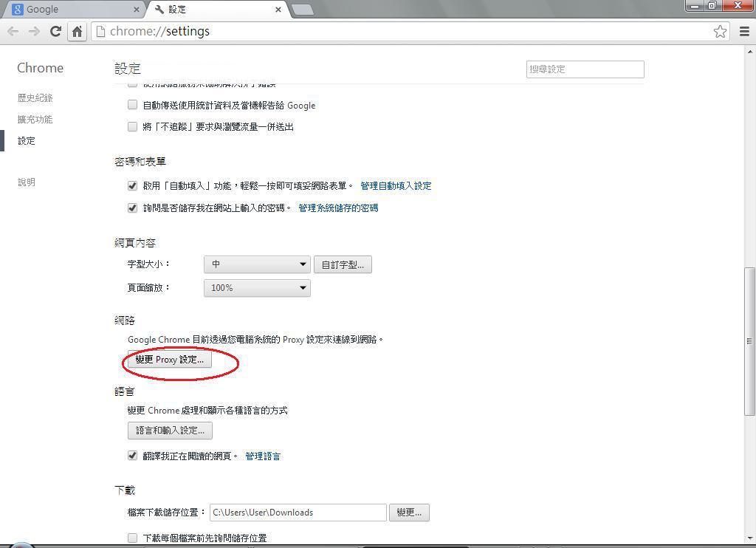The height and width of the screenshot is (548, 756).
Task: Check 下載每個檔案前先詢問儲存位置
Action: 132,538
